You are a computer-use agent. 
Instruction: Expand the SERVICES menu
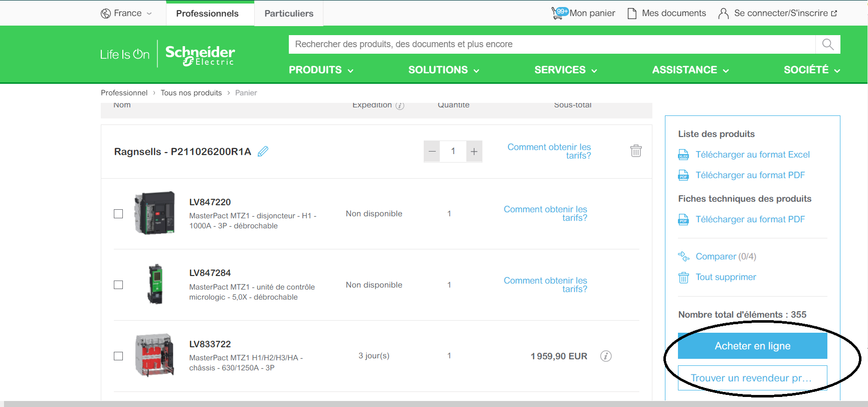566,70
